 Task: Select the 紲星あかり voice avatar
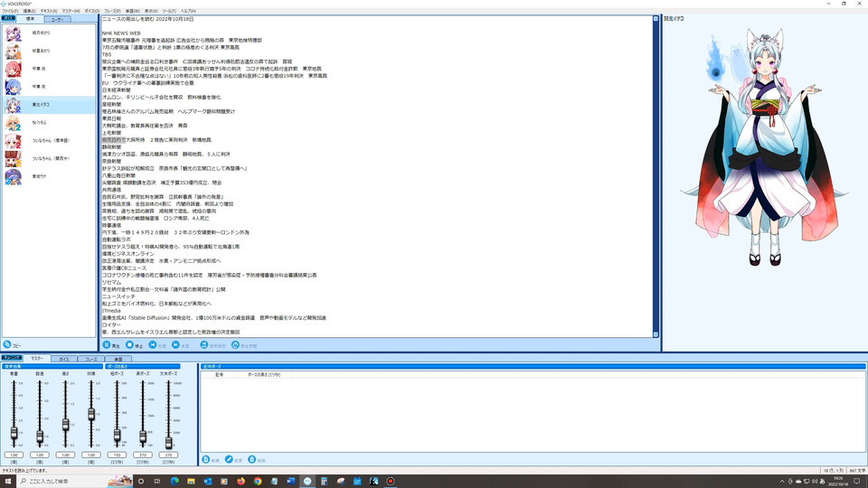tap(13, 51)
